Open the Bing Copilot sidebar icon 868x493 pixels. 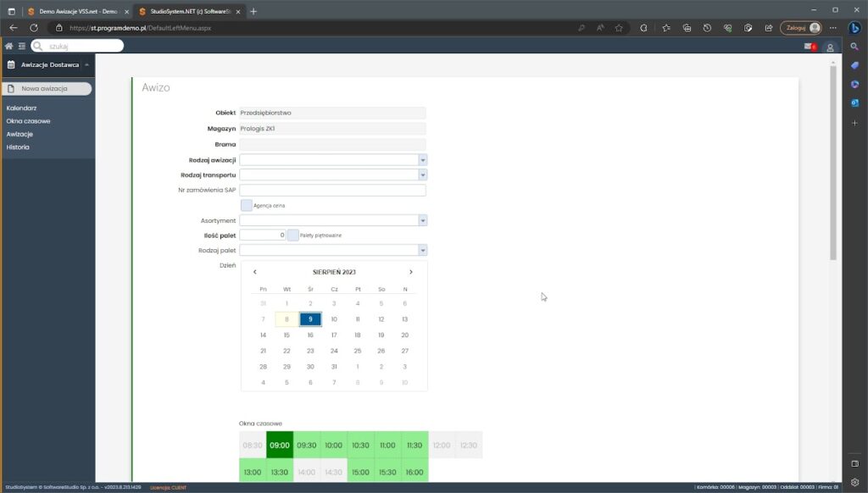[x=854, y=27]
